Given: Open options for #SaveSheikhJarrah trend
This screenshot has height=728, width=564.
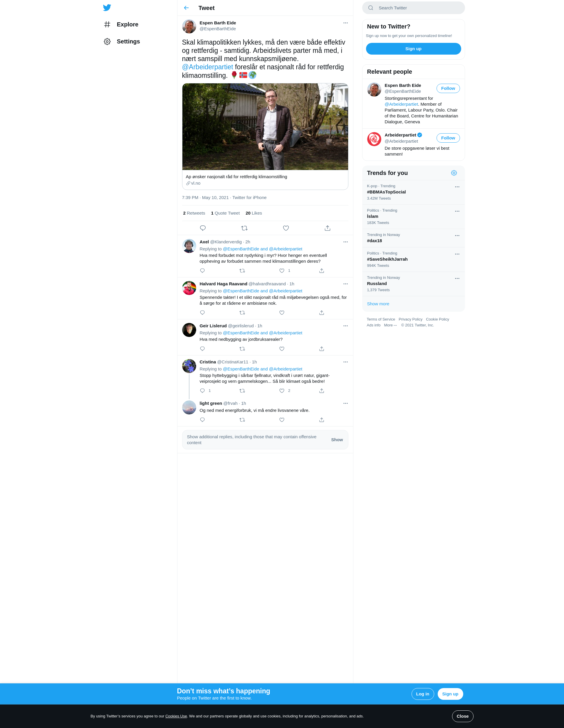Looking at the screenshot, I should pyautogui.click(x=457, y=254).
